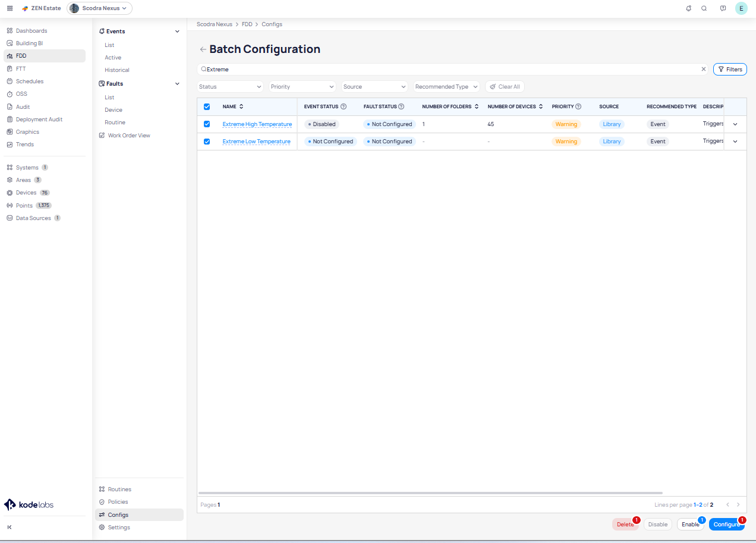Click the Configure button
Image resolution: width=756 pixels, height=543 pixels.
coord(726,525)
